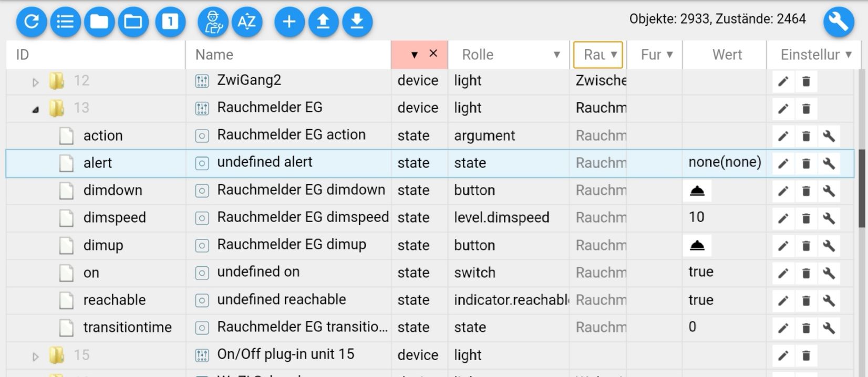
Task: Sort objects alphabetically with AZ icon
Action: tap(247, 22)
